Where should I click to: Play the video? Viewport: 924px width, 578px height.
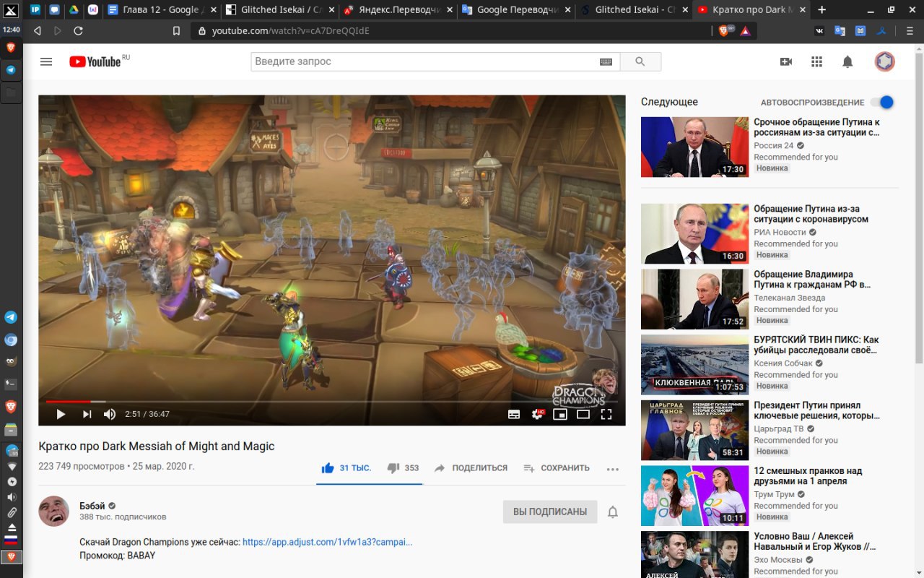click(x=61, y=414)
